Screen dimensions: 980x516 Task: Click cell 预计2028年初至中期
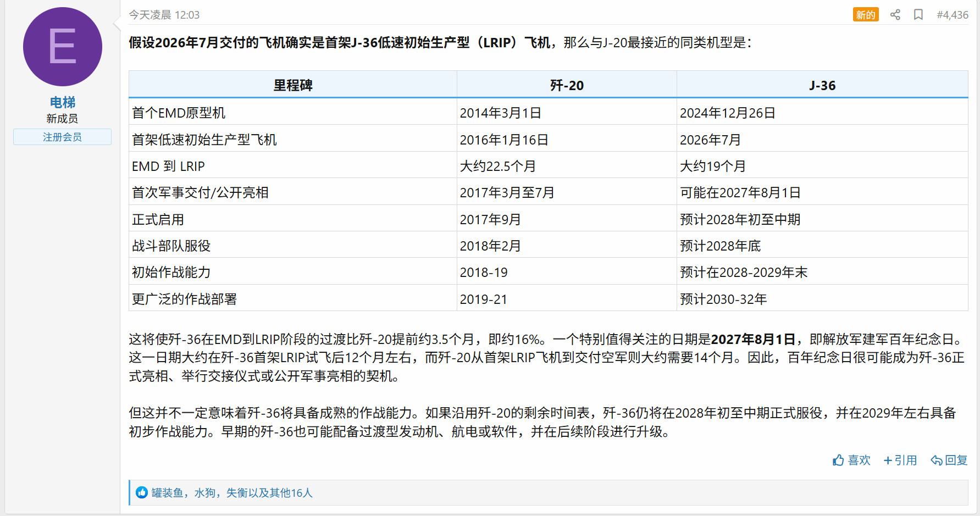[x=822, y=219]
